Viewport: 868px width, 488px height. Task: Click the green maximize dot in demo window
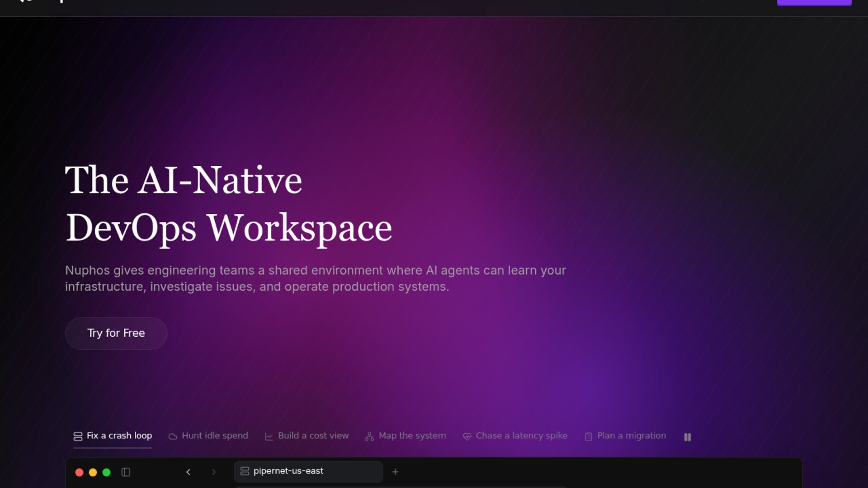pos(107,472)
